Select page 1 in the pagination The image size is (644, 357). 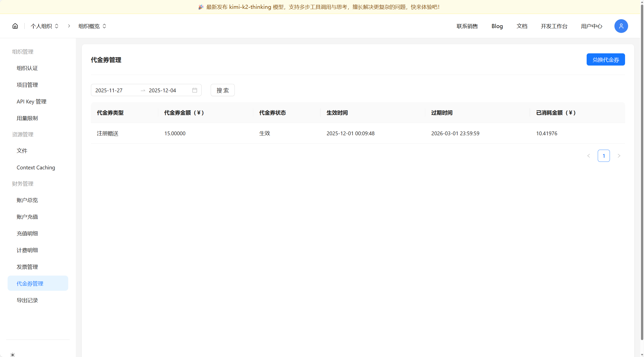pyautogui.click(x=604, y=156)
